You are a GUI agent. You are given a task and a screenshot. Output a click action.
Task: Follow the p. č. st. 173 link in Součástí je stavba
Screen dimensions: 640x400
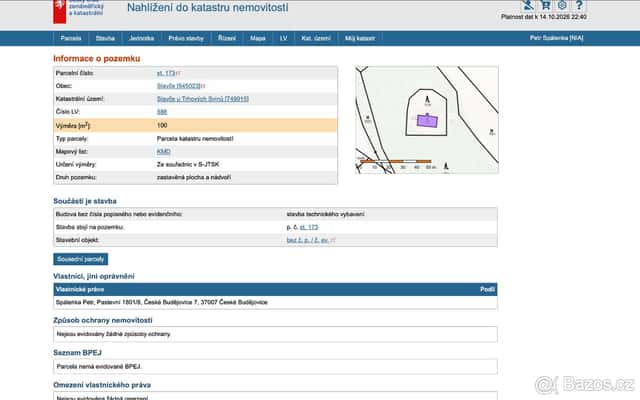click(x=309, y=227)
